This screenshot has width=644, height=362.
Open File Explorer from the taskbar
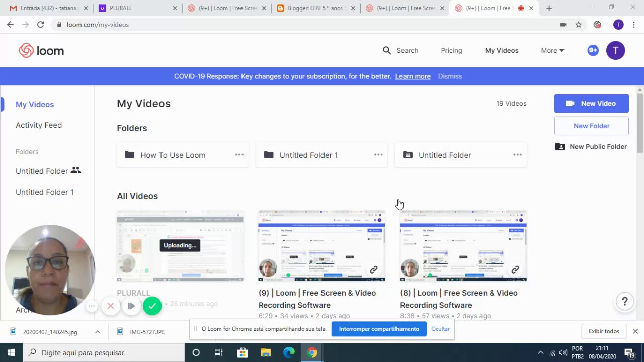pyautogui.click(x=265, y=352)
